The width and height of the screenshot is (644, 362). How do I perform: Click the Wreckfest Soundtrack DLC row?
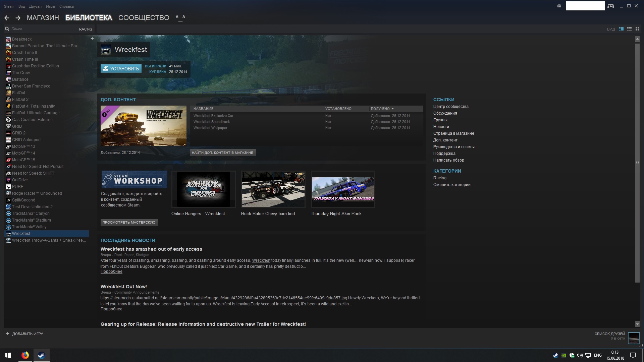click(306, 122)
